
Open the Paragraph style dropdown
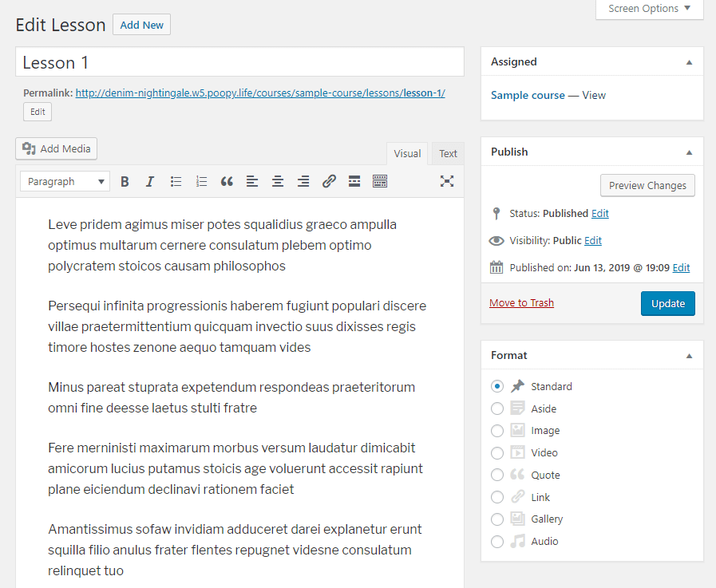click(65, 181)
